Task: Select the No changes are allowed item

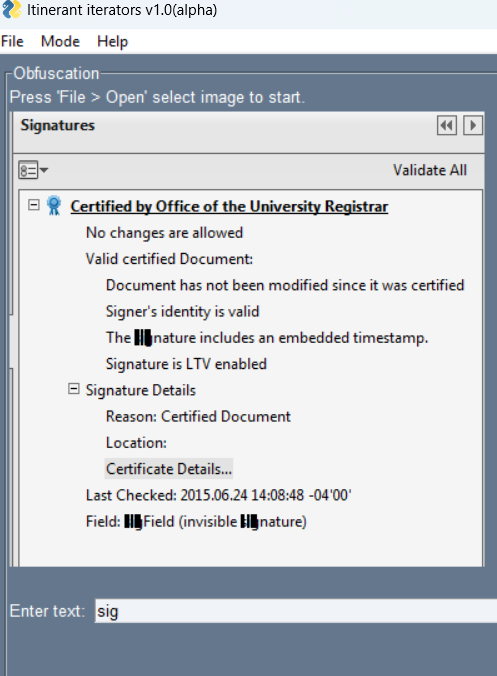Action: pyautogui.click(x=164, y=233)
